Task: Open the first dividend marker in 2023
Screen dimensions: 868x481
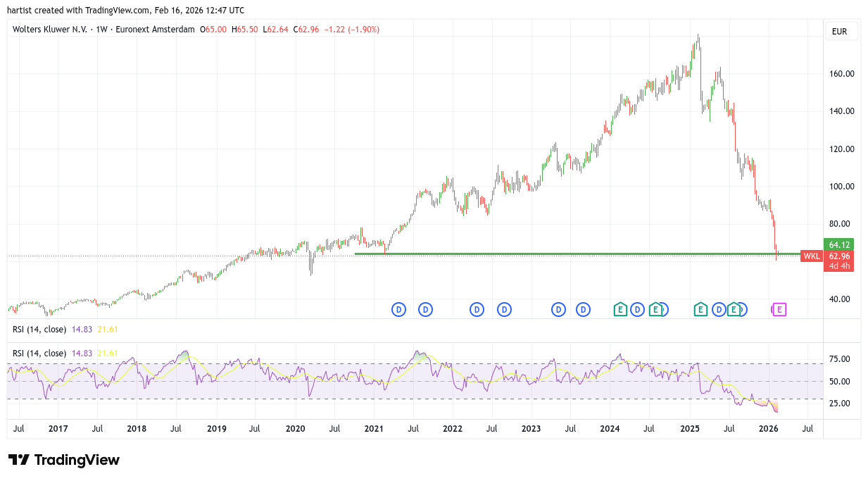Action: pyautogui.click(x=558, y=309)
